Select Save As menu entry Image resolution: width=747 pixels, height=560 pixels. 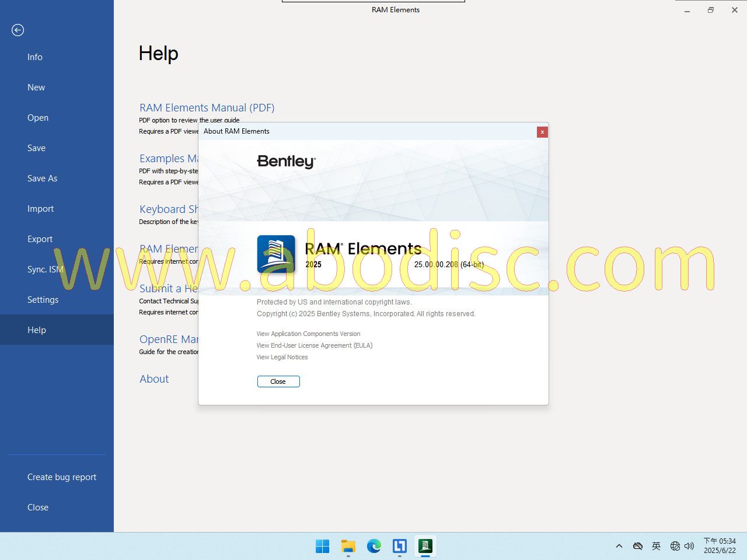pyautogui.click(x=42, y=178)
